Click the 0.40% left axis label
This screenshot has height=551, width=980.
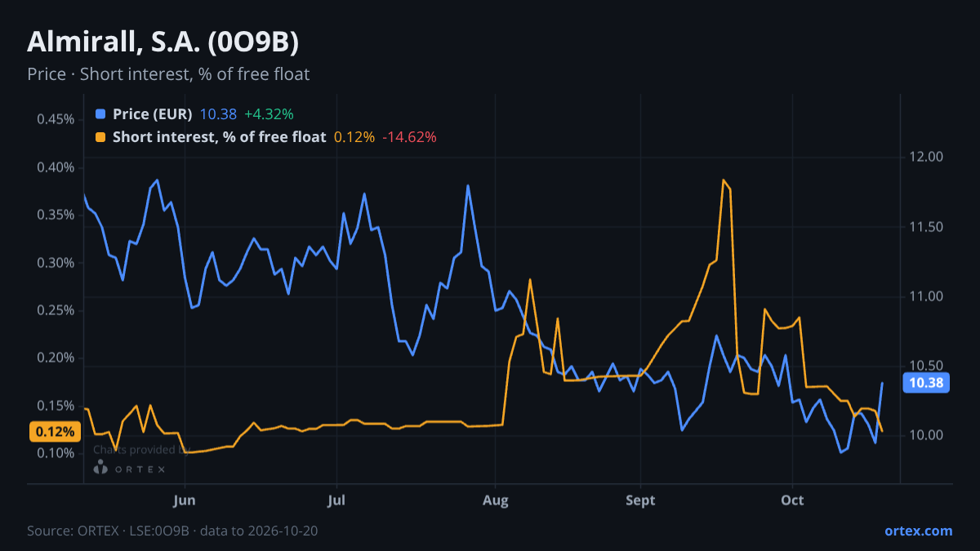(56, 167)
